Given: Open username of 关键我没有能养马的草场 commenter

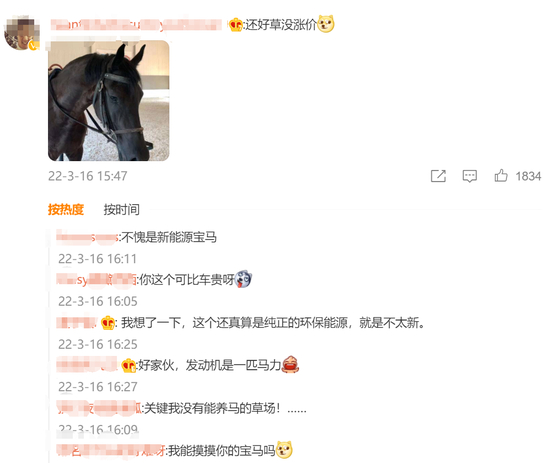Looking at the screenshot, I should click(99, 408).
